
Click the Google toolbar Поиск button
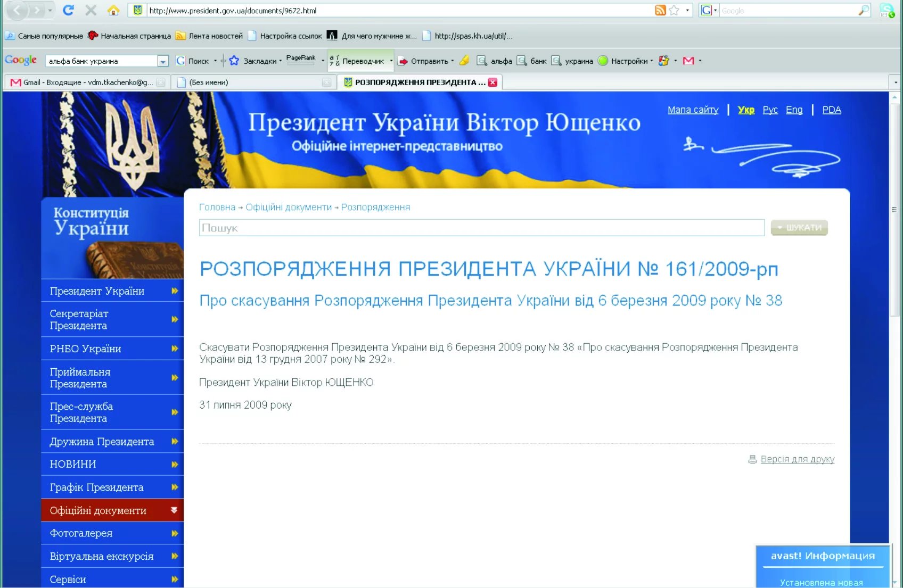[193, 61]
